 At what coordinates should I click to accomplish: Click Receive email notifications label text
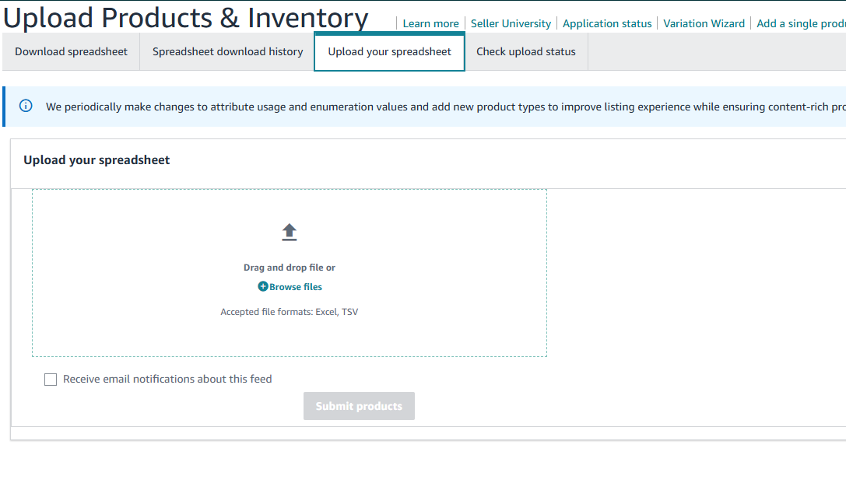pos(167,379)
